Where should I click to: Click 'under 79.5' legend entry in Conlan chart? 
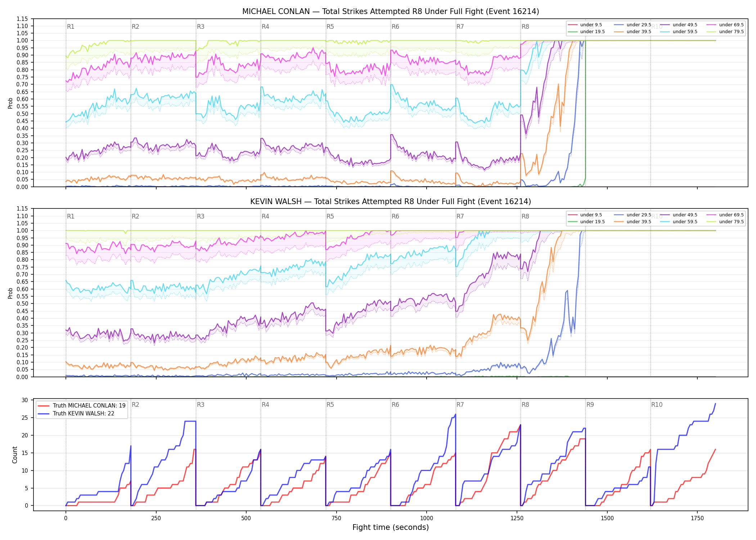pyautogui.click(x=725, y=32)
